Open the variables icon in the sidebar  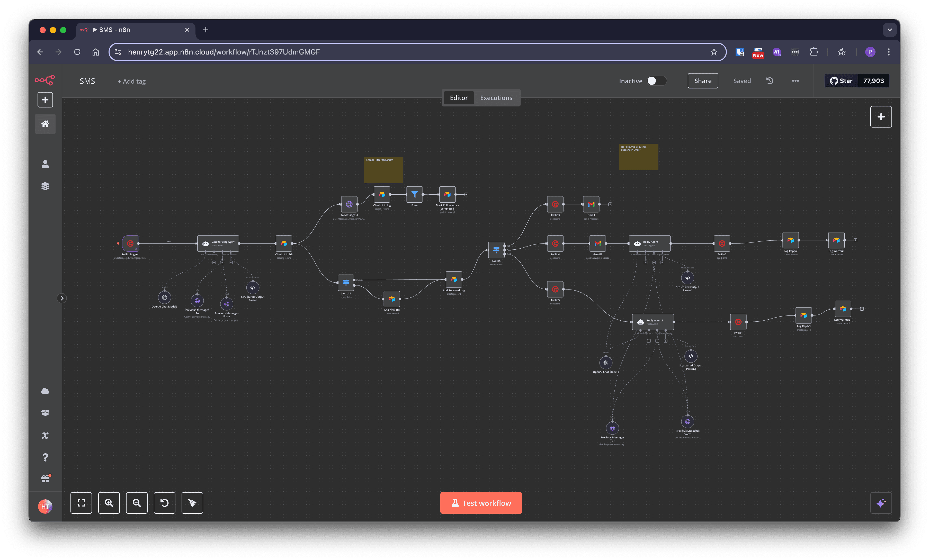[45, 435]
